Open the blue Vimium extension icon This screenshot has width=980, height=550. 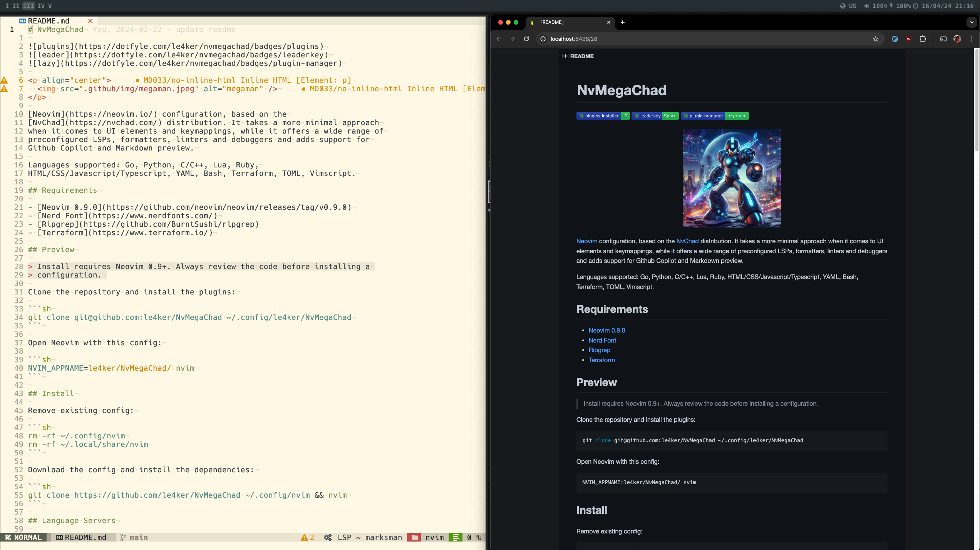[895, 39]
